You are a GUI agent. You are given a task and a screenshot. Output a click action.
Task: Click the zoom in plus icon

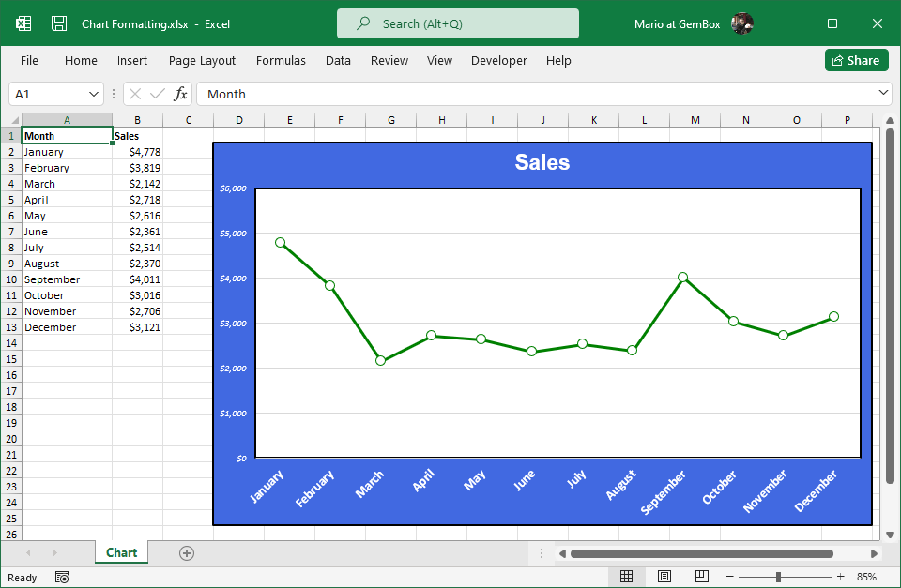tap(840, 577)
